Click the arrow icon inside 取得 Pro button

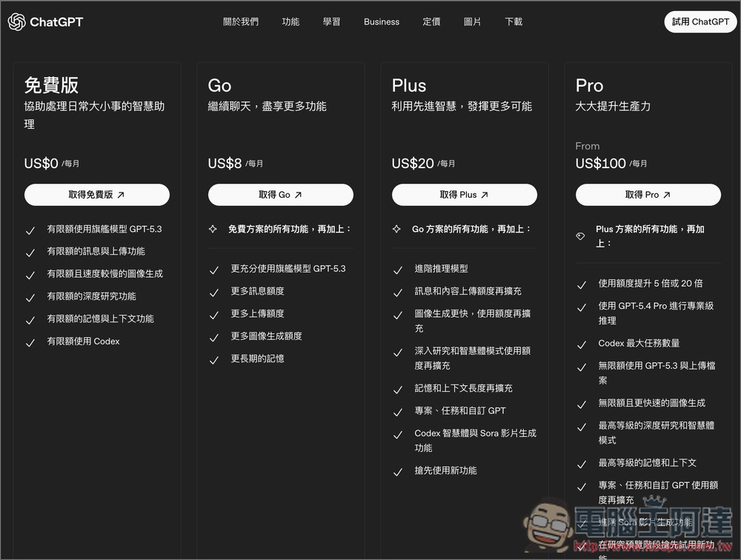coord(666,195)
